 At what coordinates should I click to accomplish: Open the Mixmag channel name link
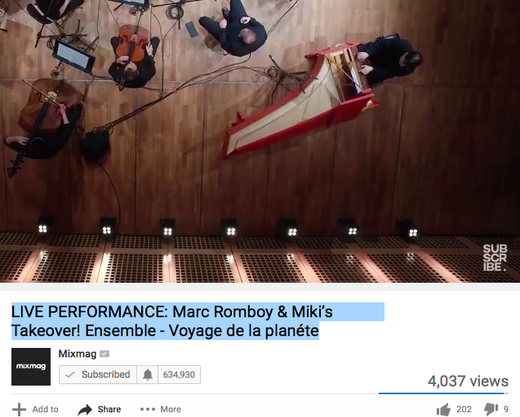click(x=77, y=354)
